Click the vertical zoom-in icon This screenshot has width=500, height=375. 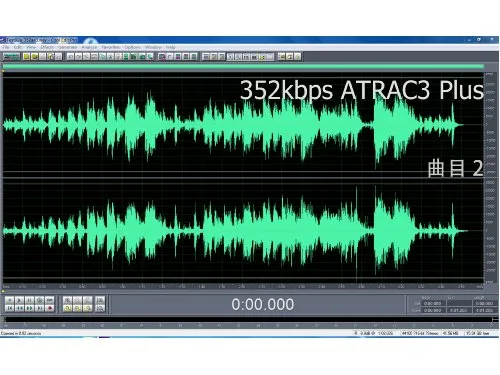(x=100, y=300)
